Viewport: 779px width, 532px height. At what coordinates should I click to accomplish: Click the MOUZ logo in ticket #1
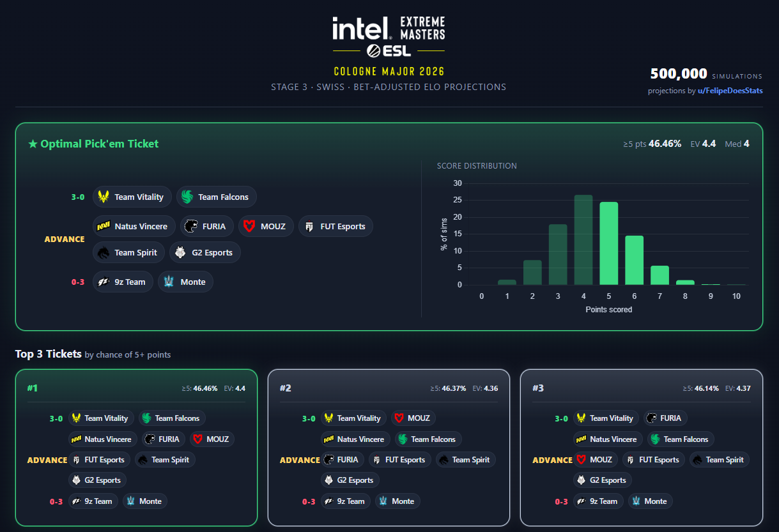[x=198, y=439]
